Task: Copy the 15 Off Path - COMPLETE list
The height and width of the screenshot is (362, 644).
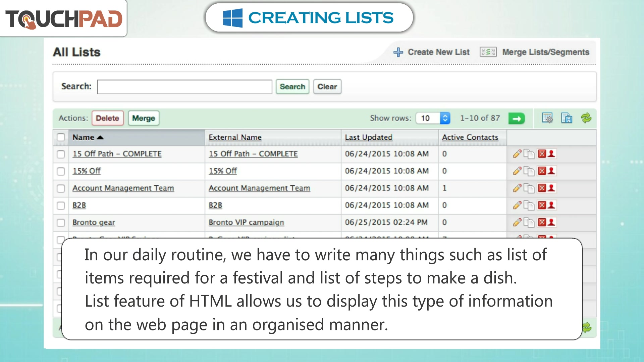Action: (x=529, y=154)
